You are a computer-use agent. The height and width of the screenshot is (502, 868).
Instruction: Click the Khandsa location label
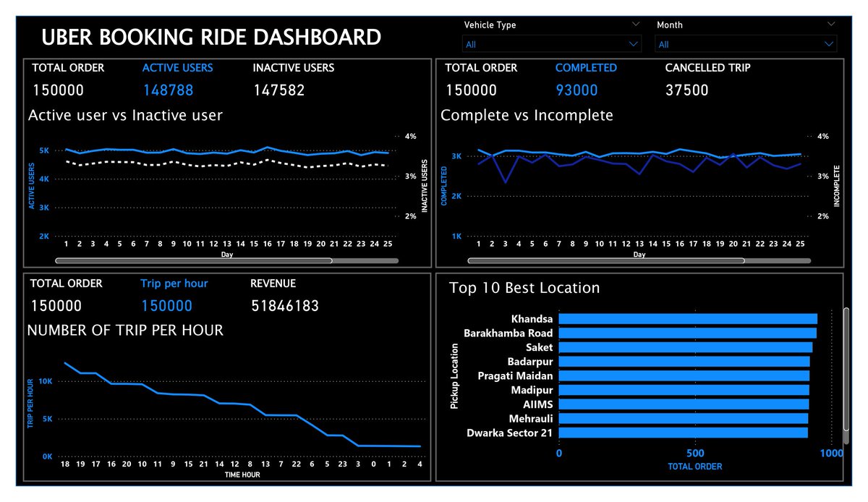click(x=532, y=319)
